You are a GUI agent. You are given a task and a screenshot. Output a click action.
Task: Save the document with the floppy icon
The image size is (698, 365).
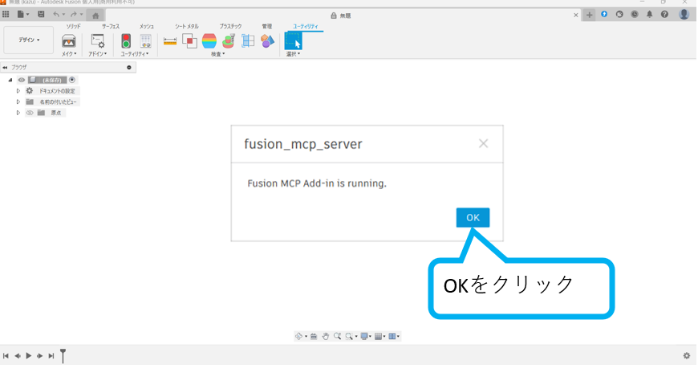(41, 14)
